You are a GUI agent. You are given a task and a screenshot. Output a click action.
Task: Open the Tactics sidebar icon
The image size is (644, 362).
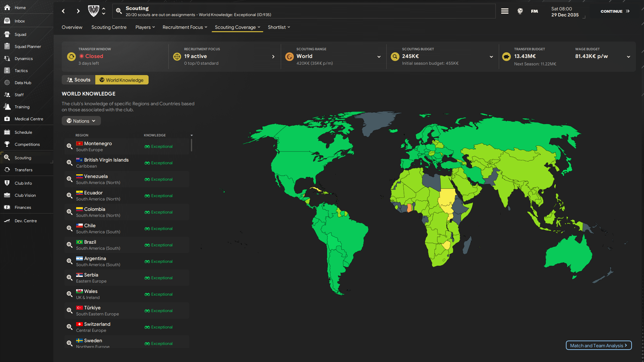coord(7,70)
